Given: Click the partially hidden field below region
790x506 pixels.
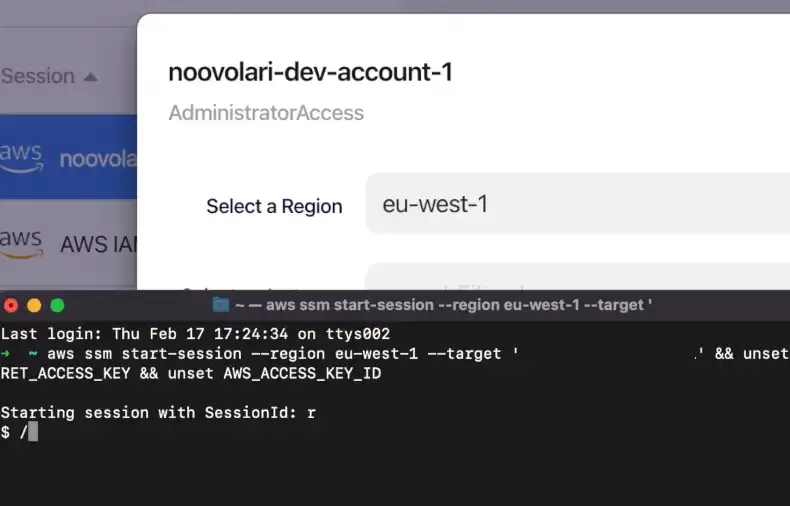Looking at the screenshot, I should [576, 280].
